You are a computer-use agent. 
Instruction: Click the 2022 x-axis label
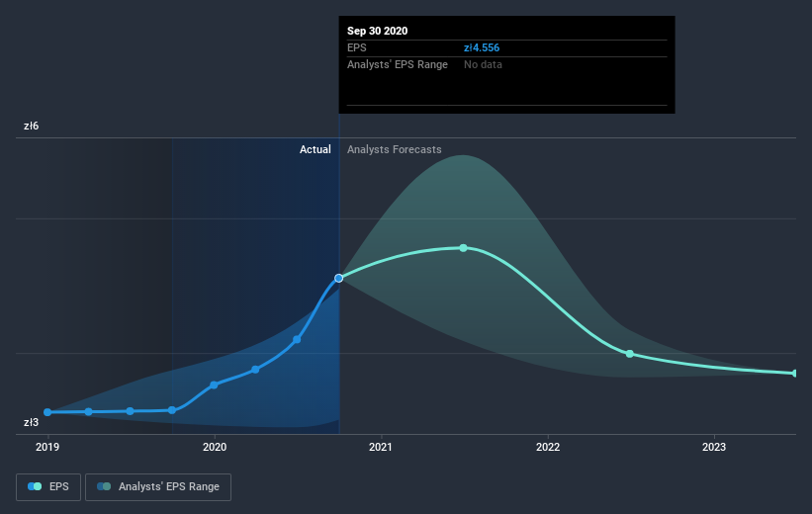pyautogui.click(x=547, y=448)
